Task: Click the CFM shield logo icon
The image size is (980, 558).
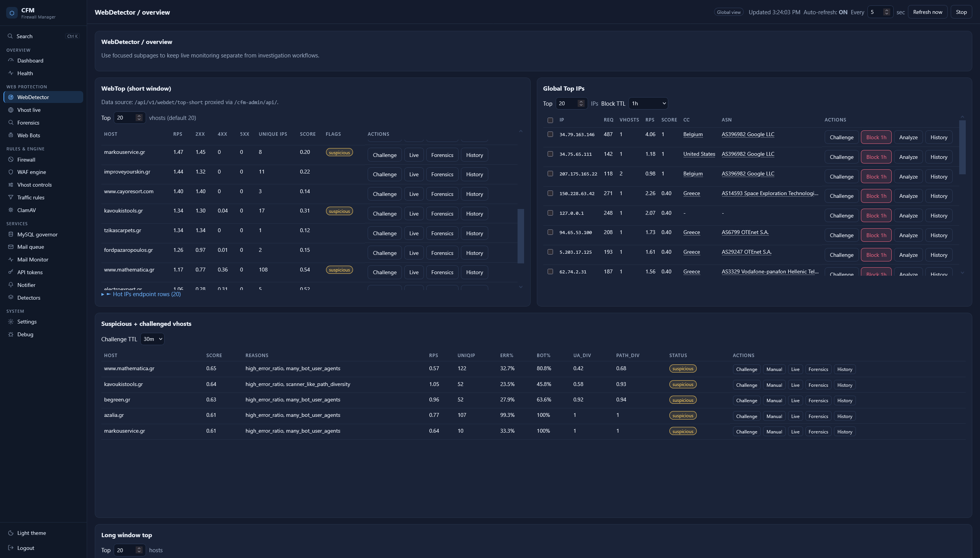Action: (x=12, y=13)
